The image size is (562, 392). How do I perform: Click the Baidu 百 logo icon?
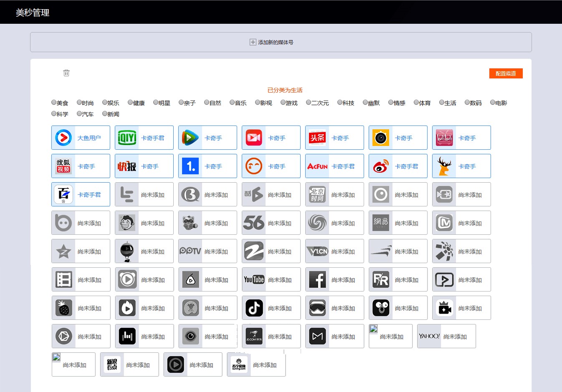tap(63, 194)
